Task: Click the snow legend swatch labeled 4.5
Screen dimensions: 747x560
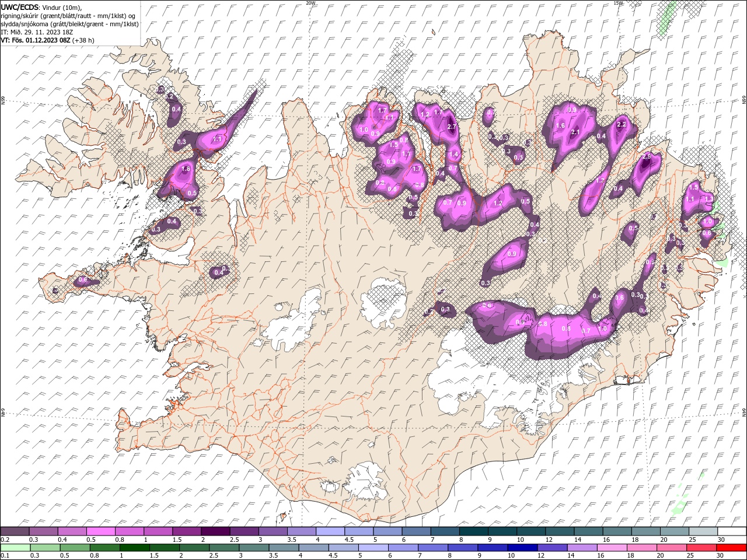Action: point(358,531)
